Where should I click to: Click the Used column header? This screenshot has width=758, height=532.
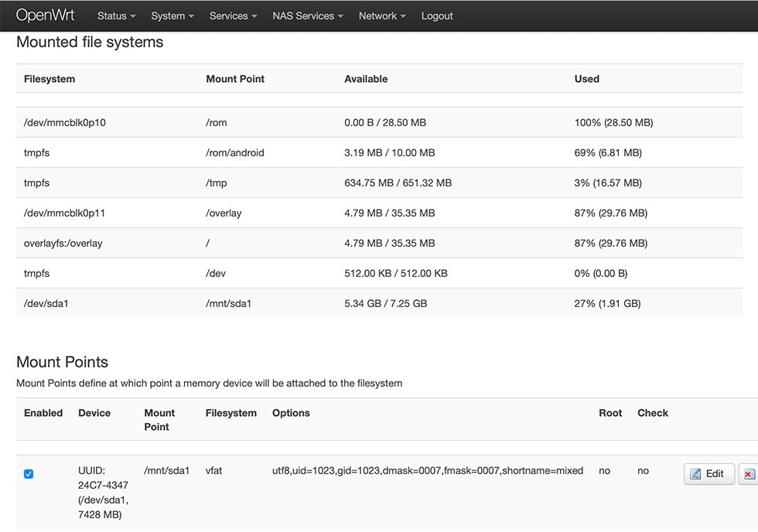[586, 79]
